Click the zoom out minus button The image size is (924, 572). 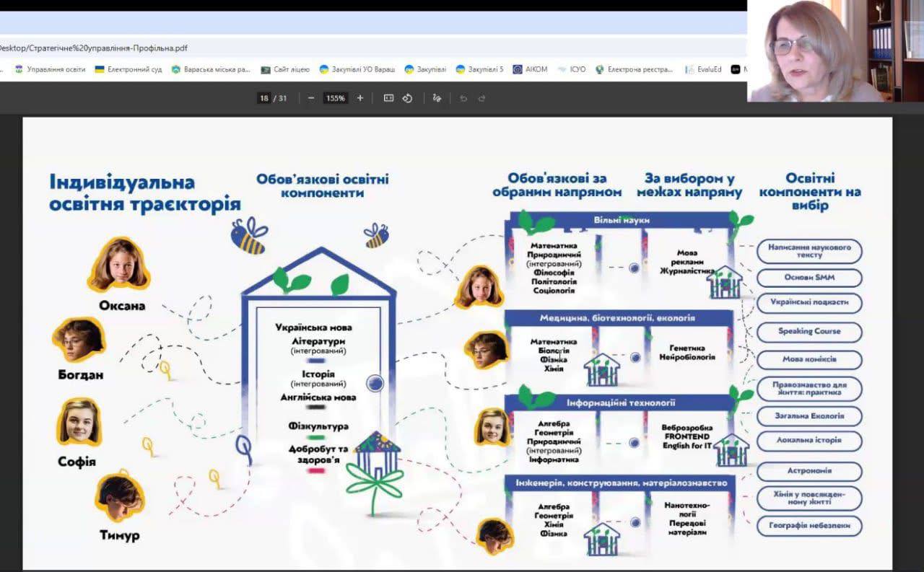[x=311, y=98]
